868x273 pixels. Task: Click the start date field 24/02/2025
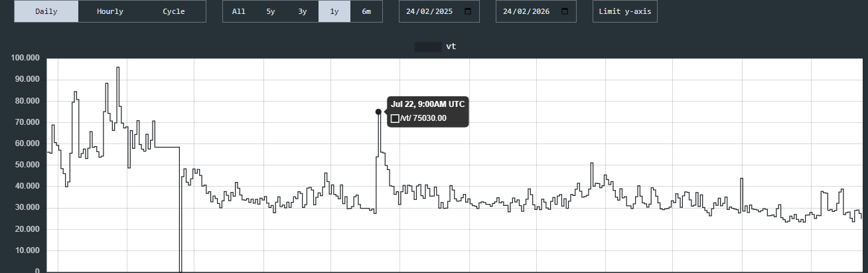(x=439, y=11)
